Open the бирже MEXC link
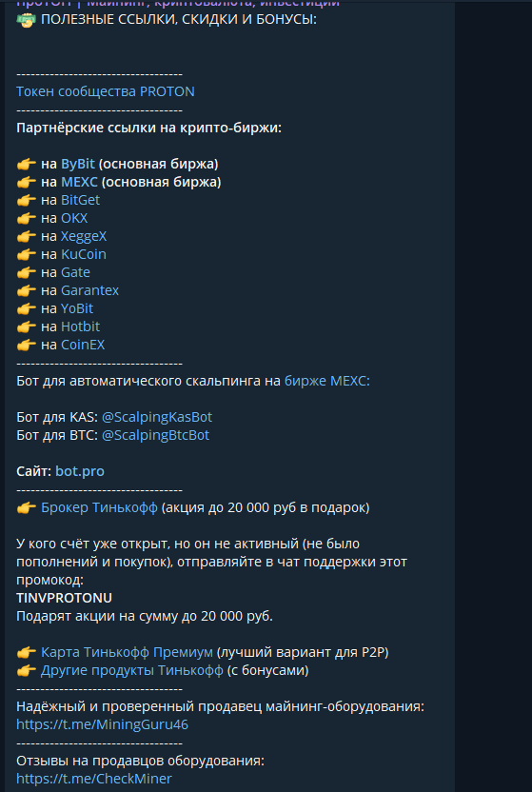 point(327,381)
